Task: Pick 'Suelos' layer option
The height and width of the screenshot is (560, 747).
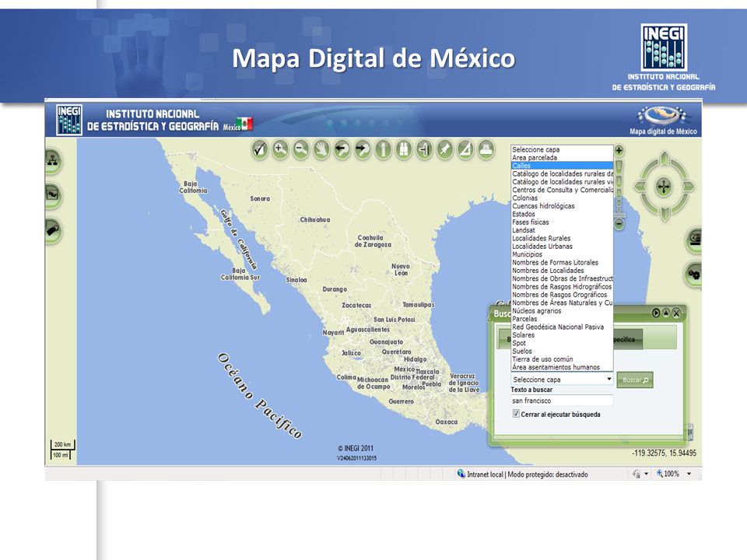Action: tap(562, 351)
